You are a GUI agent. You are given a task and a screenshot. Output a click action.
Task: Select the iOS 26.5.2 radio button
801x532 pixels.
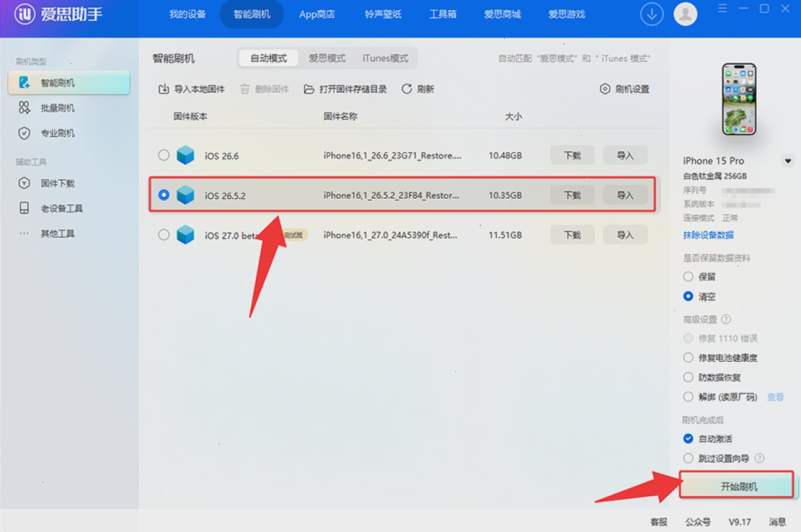click(164, 195)
